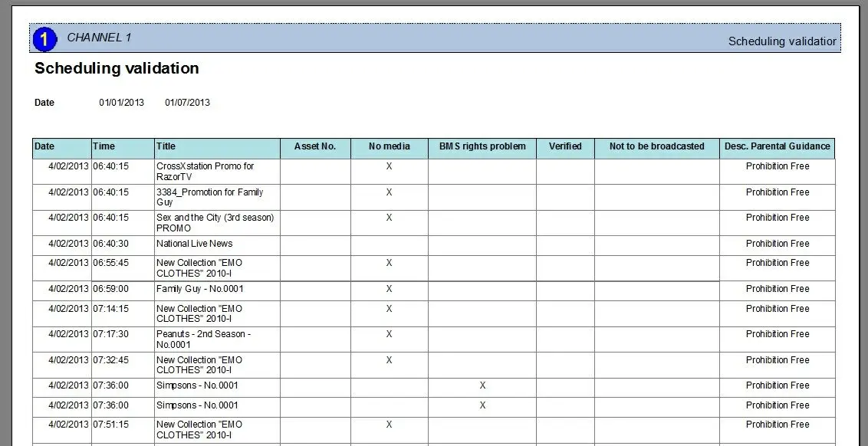Click the blue Channel 1 circle icon

(x=45, y=38)
